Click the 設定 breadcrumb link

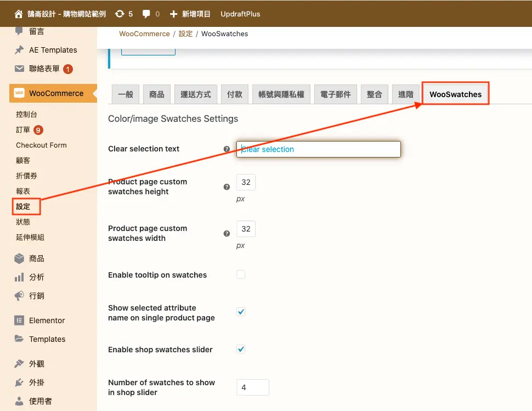click(x=185, y=33)
